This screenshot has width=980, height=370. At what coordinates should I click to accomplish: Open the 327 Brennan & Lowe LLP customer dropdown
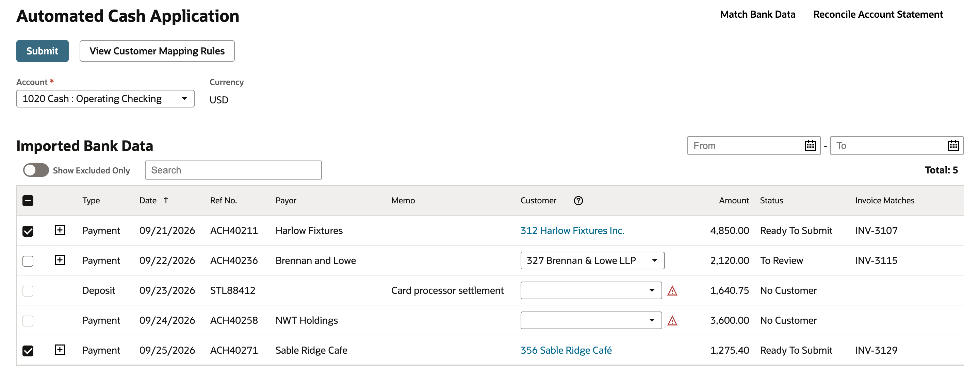pyautogui.click(x=592, y=260)
